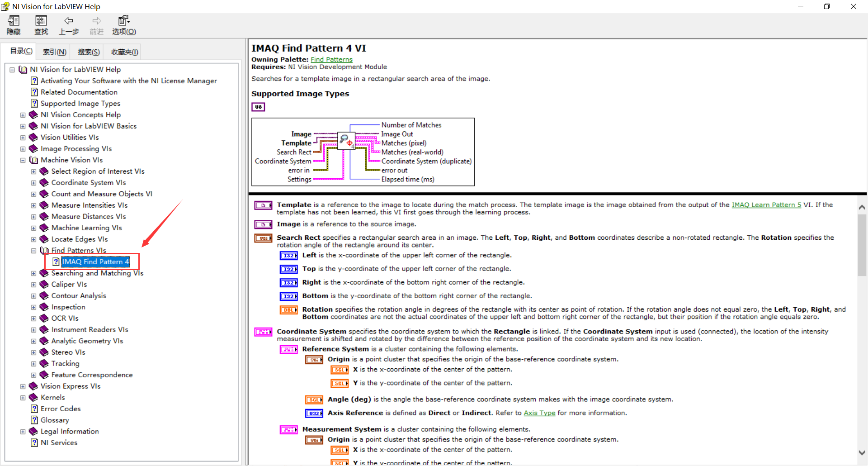Select the Count and Measure Objects VI item
The width and height of the screenshot is (868, 466).
102,194
